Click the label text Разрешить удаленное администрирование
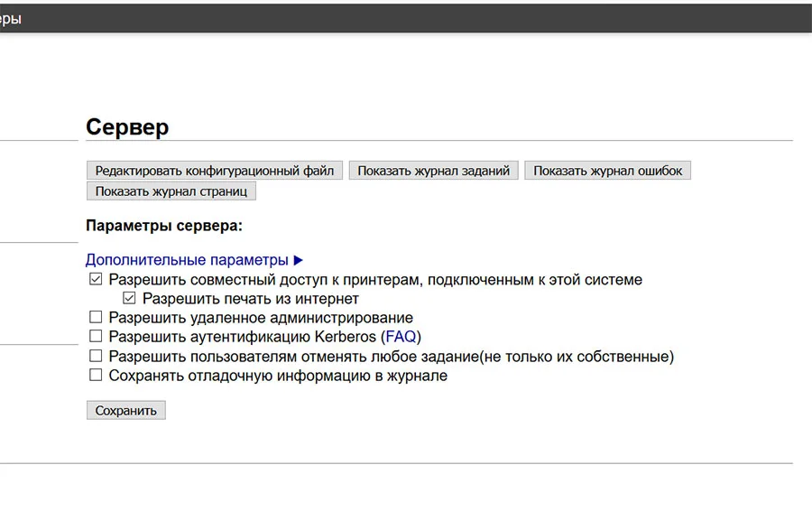This screenshot has height=530, width=812. point(261,318)
